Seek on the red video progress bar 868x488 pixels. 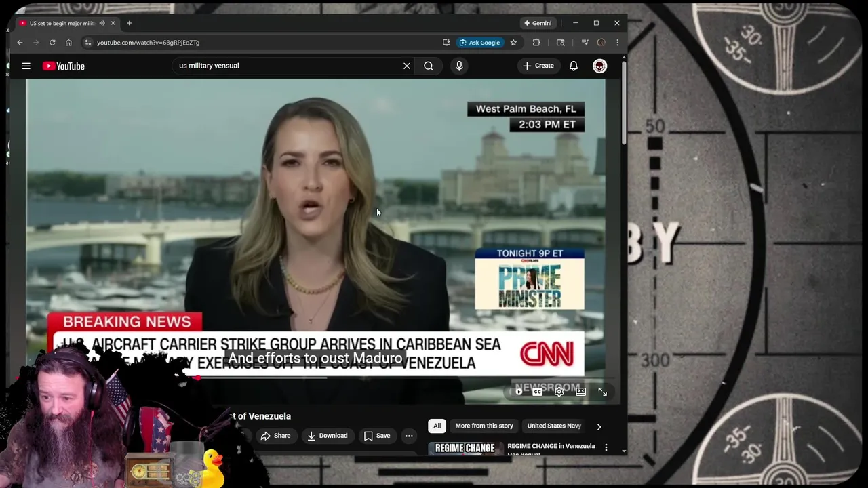(315, 378)
